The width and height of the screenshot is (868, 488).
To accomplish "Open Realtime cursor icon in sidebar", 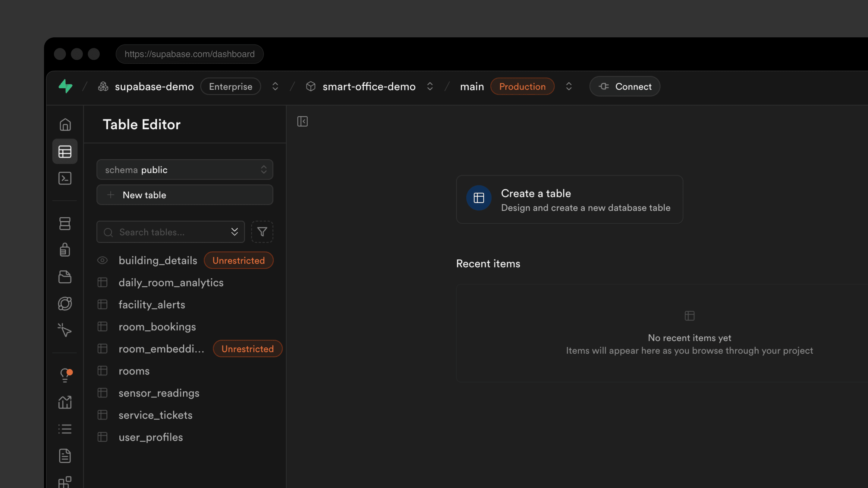I will click(65, 330).
